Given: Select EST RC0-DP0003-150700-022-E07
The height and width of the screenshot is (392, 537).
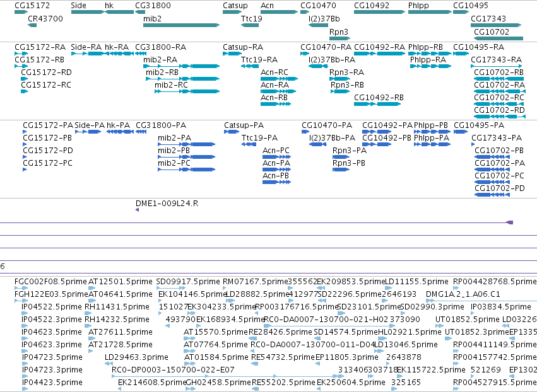Looking at the screenshot, I should coord(173,370).
